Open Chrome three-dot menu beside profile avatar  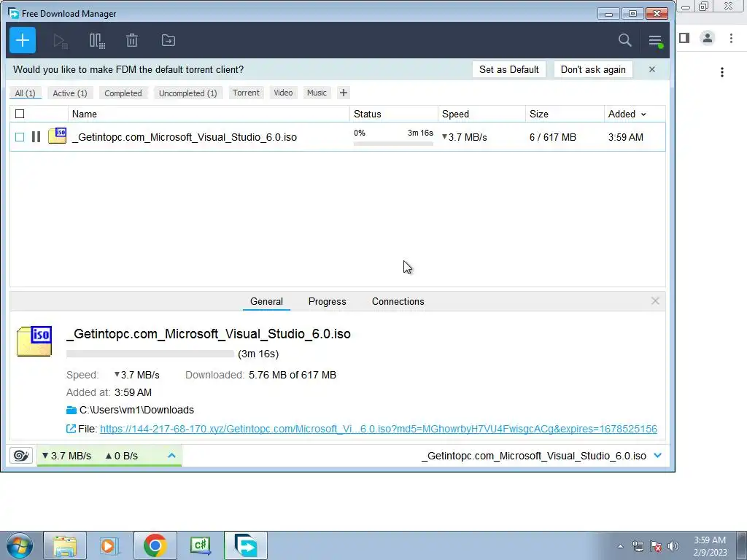point(731,38)
